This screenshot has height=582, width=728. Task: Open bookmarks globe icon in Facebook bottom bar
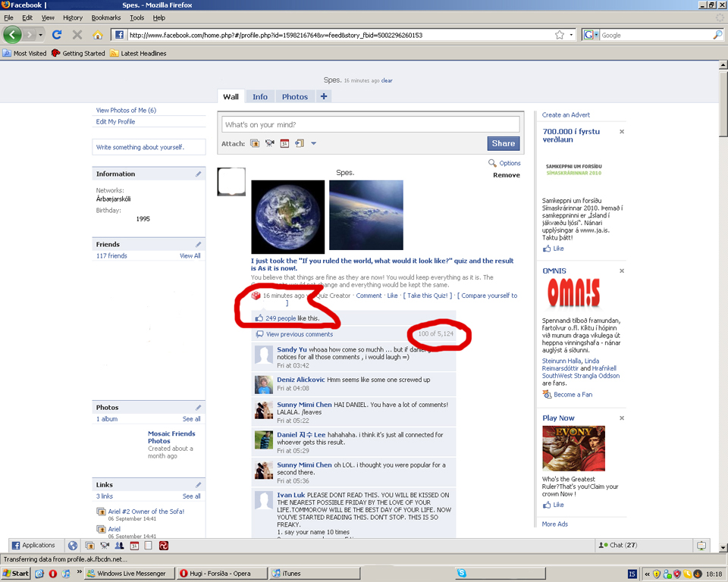(73, 546)
